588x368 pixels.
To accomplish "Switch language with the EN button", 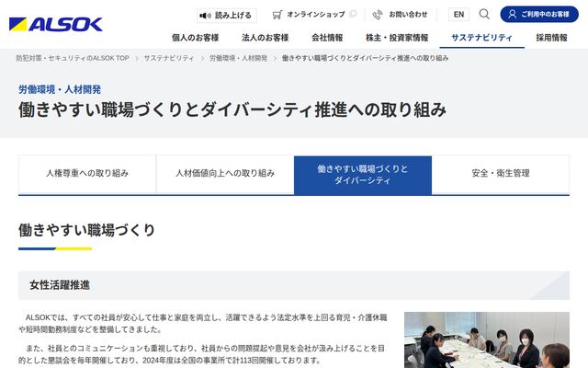I will [x=458, y=15].
